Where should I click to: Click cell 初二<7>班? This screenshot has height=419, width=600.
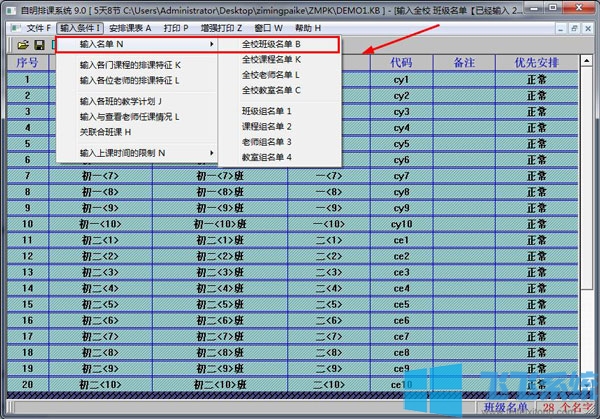pyautogui.click(x=220, y=337)
